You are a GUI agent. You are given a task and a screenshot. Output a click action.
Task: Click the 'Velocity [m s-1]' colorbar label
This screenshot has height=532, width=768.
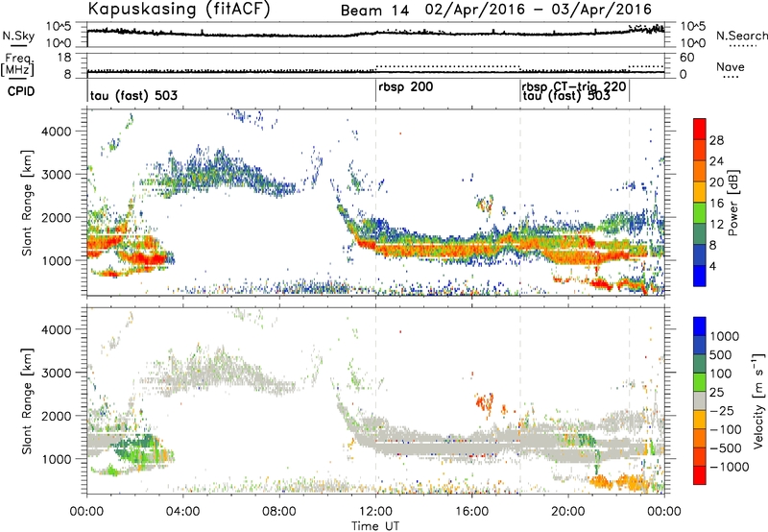click(758, 400)
